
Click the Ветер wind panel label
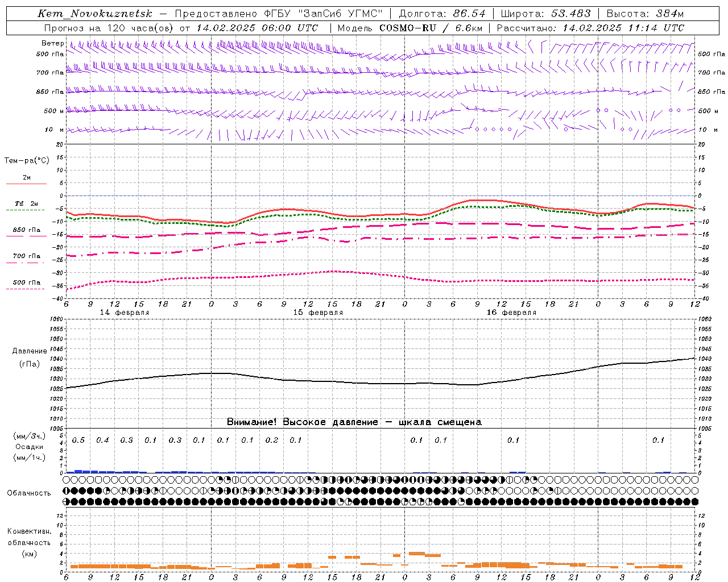click(52, 43)
